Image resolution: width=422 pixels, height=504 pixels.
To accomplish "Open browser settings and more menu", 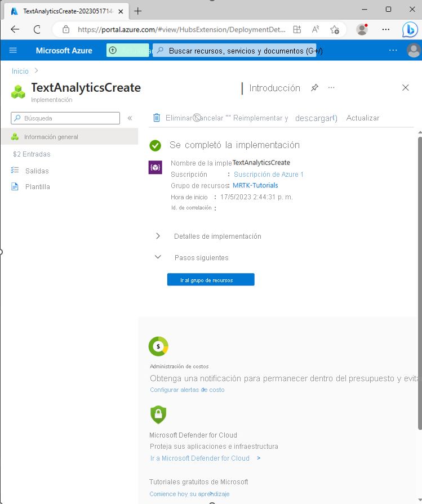I will [x=385, y=30].
